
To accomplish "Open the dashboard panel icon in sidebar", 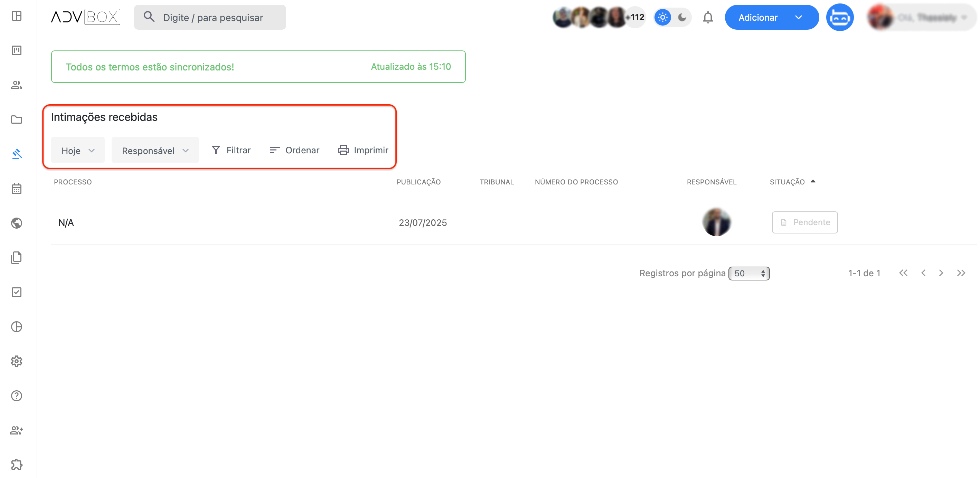I will [x=16, y=16].
